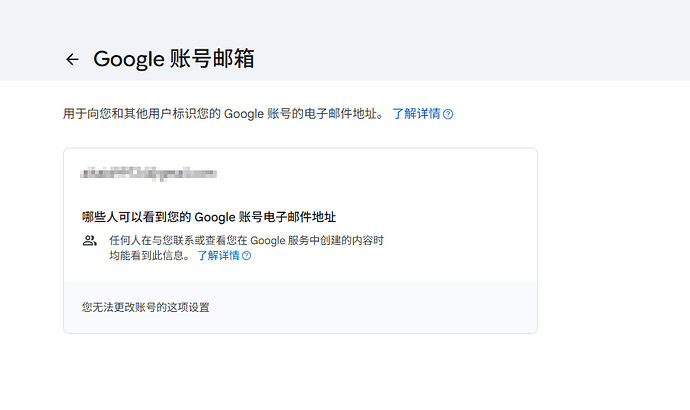Click help icon beside lower 了解详情 link
Viewport: 690px width, 410px height.
246,256
